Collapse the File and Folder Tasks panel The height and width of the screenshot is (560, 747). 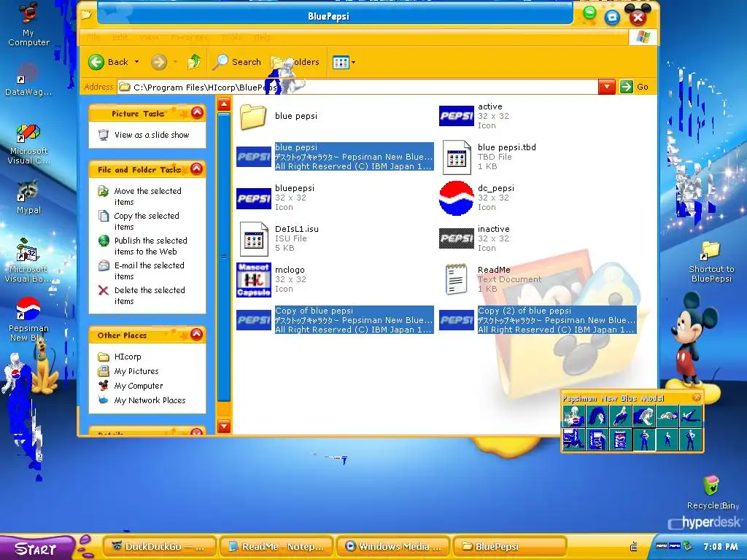pos(197,168)
